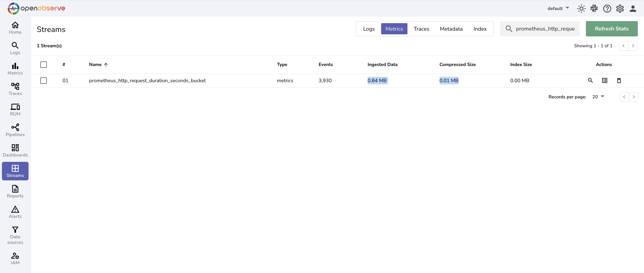Expand the default organization dropdown
Image resolution: width=644 pixels, height=273 pixels.
click(558, 9)
